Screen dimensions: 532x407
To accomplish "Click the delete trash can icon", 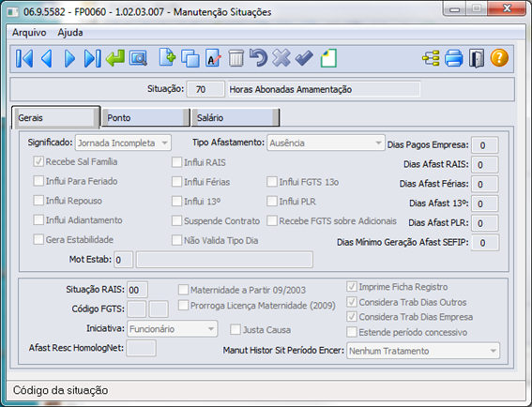I will 236,58.
